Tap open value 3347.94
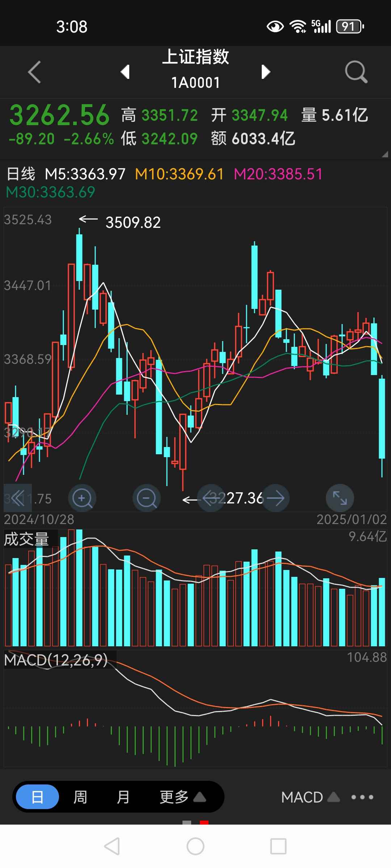Viewport: 391px width, 868px height. pyautogui.click(x=260, y=115)
